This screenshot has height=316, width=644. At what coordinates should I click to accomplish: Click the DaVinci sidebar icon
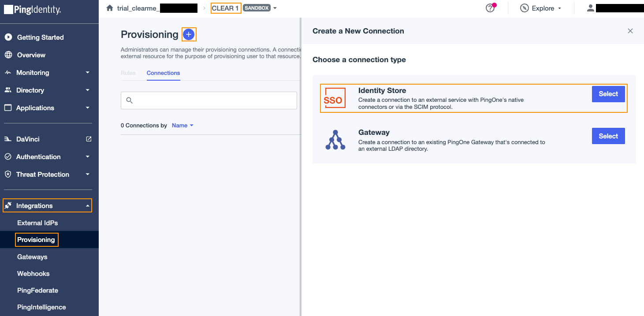coord(8,139)
